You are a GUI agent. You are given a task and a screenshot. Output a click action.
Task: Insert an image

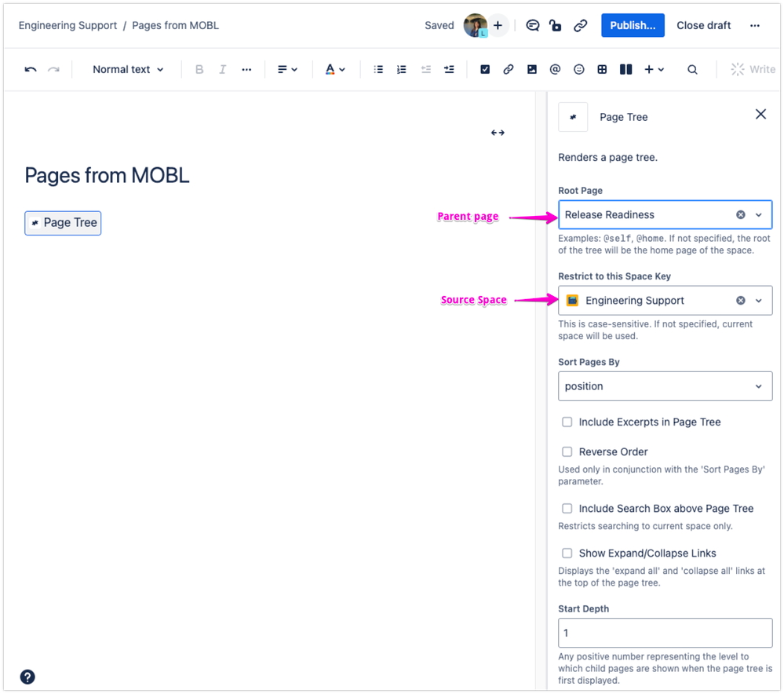tap(531, 69)
